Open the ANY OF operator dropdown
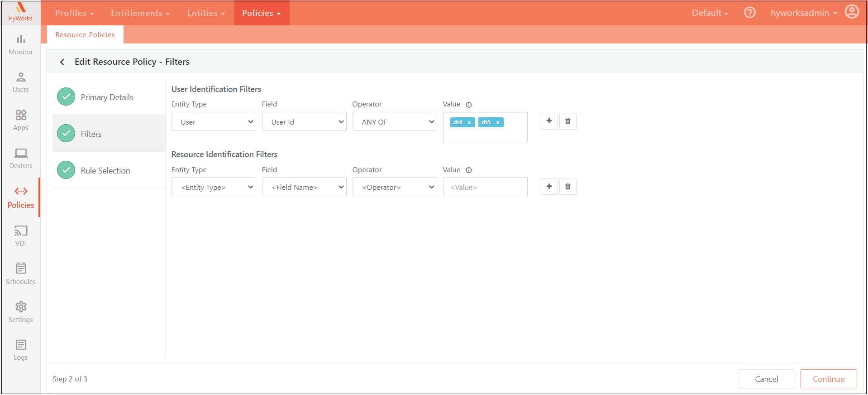The width and height of the screenshot is (868, 395). point(395,122)
